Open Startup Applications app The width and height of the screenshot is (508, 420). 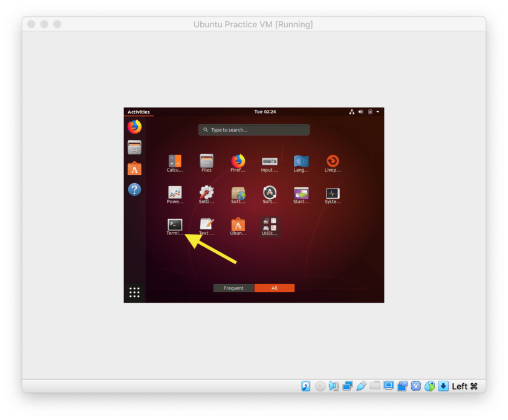tap(301, 195)
